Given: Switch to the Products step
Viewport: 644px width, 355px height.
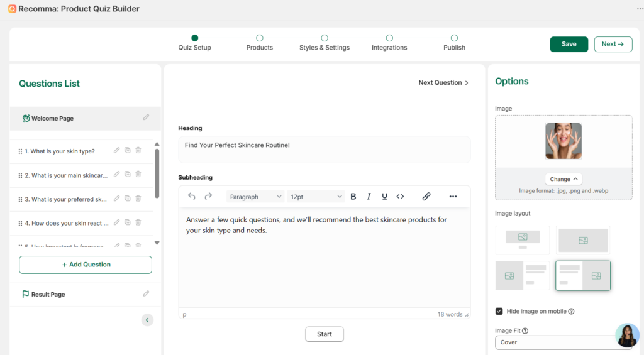Looking at the screenshot, I should [260, 38].
